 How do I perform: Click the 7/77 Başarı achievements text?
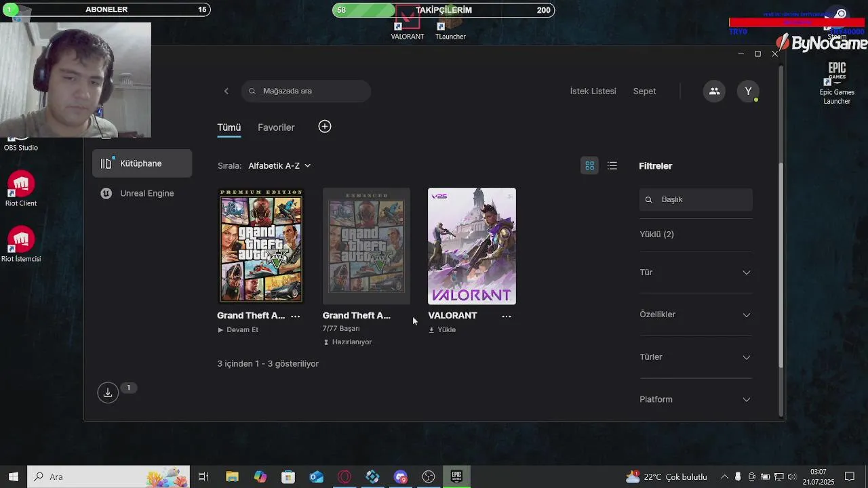341,329
